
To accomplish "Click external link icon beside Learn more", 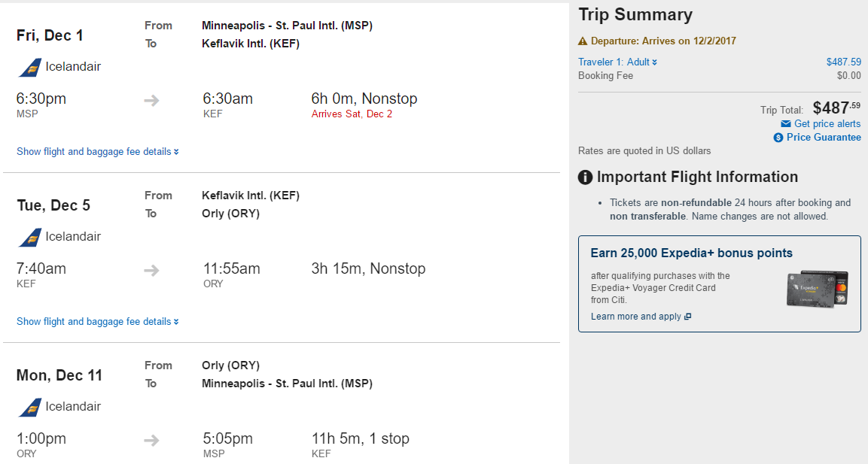I will tap(687, 317).
